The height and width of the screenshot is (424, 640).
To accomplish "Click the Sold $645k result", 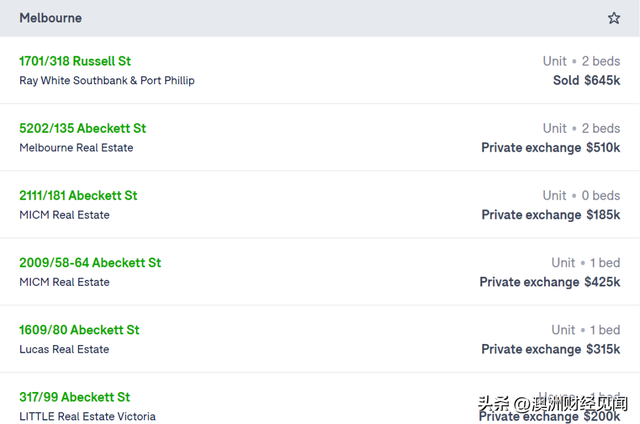I will point(587,80).
